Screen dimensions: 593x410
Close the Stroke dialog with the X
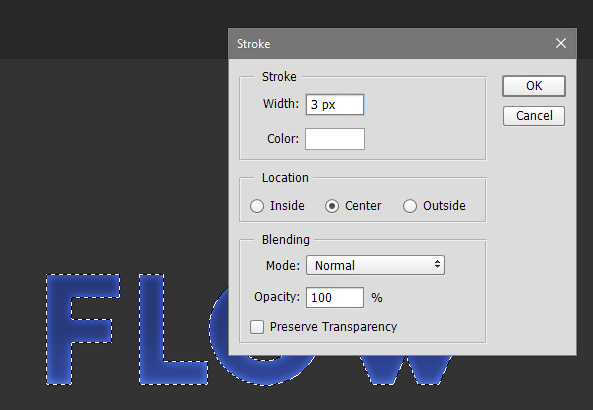point(561,43)
